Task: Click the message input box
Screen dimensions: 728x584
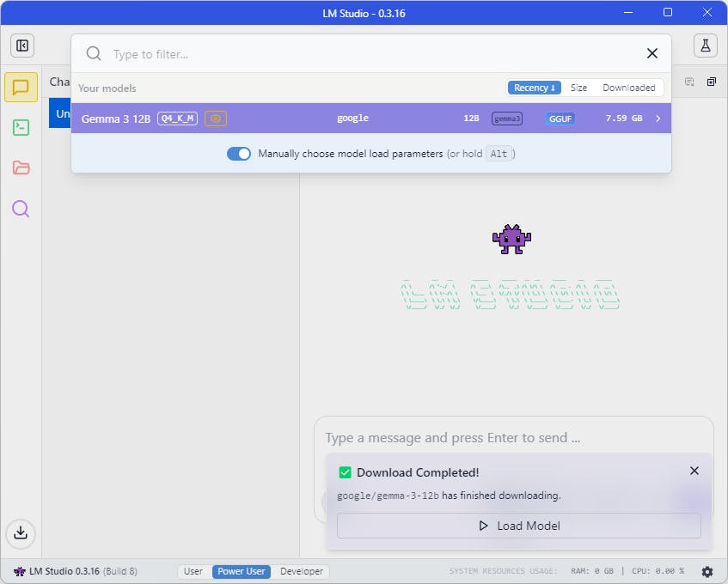Action: [513, 437]
